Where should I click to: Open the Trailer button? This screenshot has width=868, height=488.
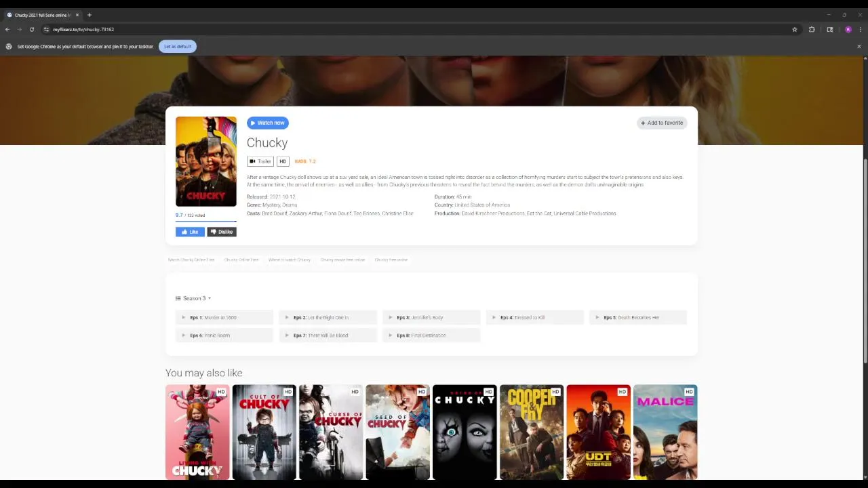click(x=260, y=161)
